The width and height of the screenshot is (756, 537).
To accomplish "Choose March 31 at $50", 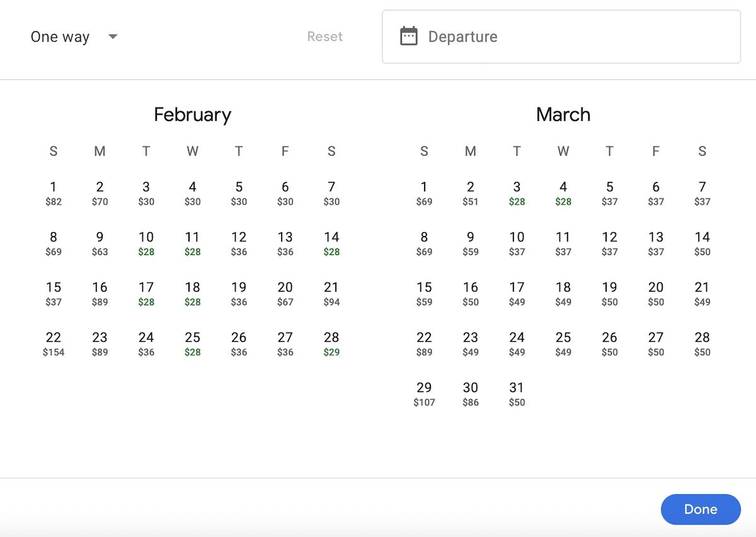I will 517,393.
